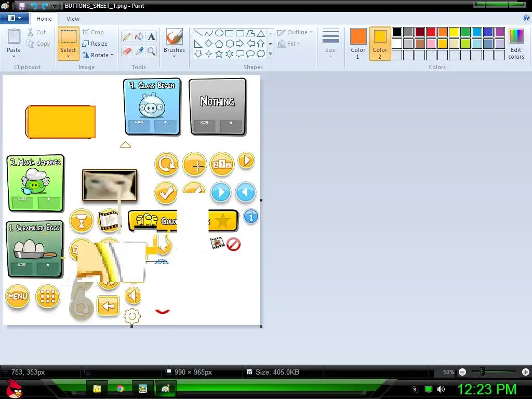Activate the Color 1 foreground selector

(x=358, y=44)
